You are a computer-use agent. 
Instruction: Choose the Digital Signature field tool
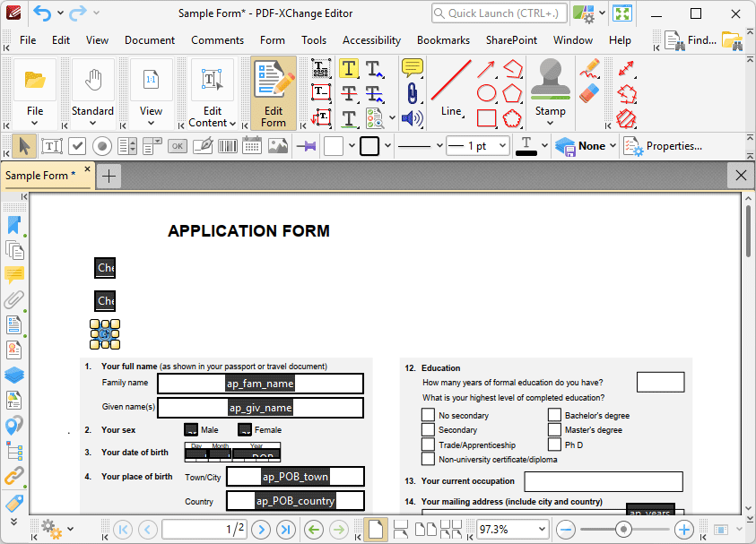click(x=203, y=146)
